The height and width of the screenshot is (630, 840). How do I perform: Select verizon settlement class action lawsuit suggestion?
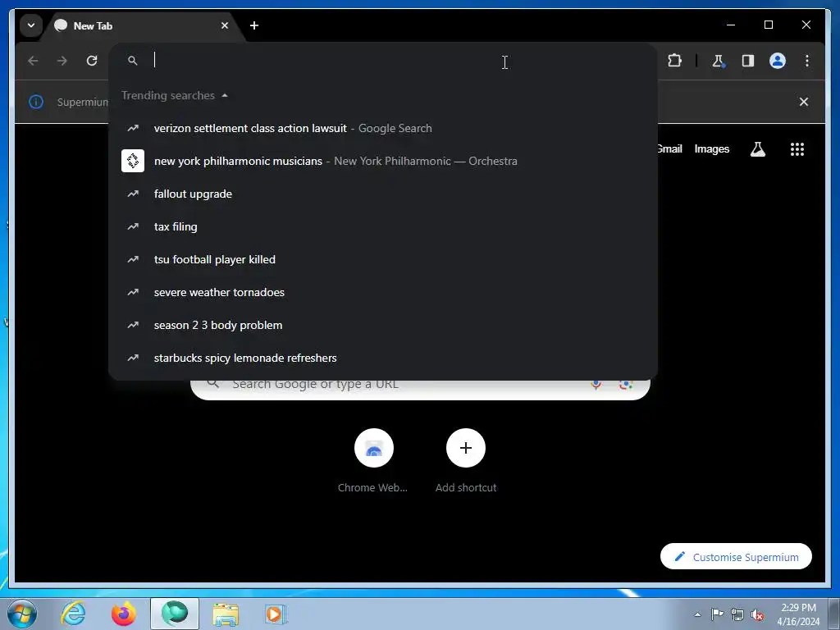[x=382, y=128]
